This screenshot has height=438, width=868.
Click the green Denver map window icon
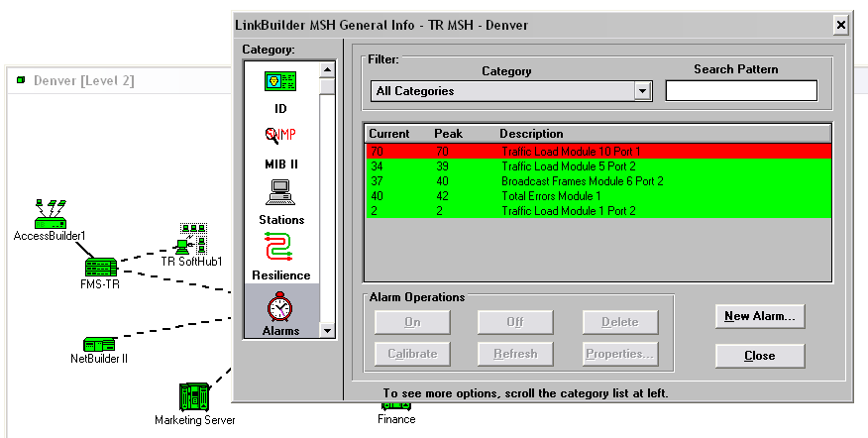[21, 80]
